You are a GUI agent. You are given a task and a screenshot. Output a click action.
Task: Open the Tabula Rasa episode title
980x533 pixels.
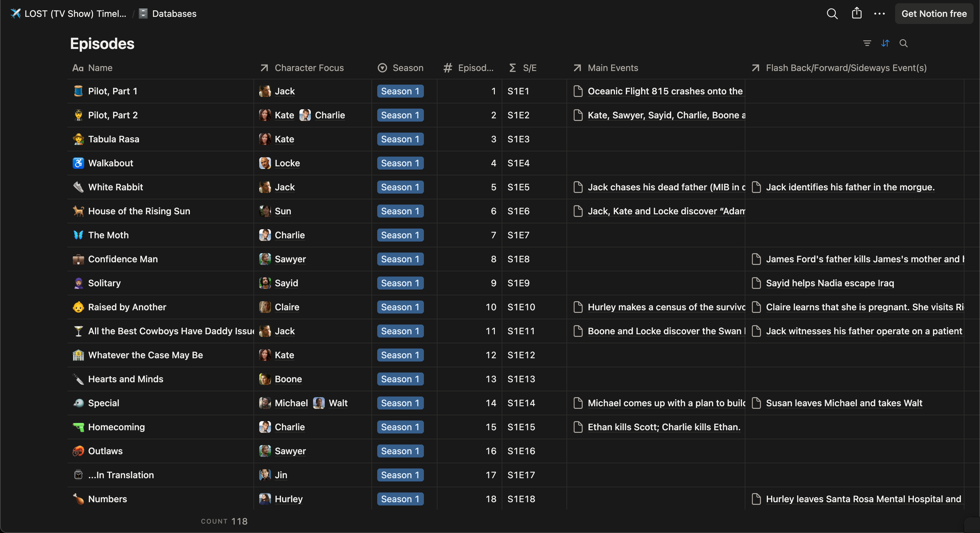114,139
